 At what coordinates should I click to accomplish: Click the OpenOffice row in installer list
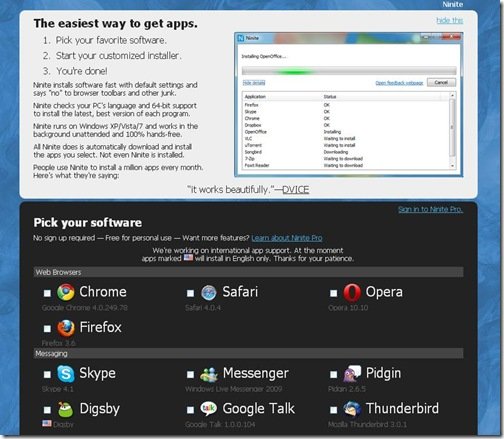(x=347, y=132)
